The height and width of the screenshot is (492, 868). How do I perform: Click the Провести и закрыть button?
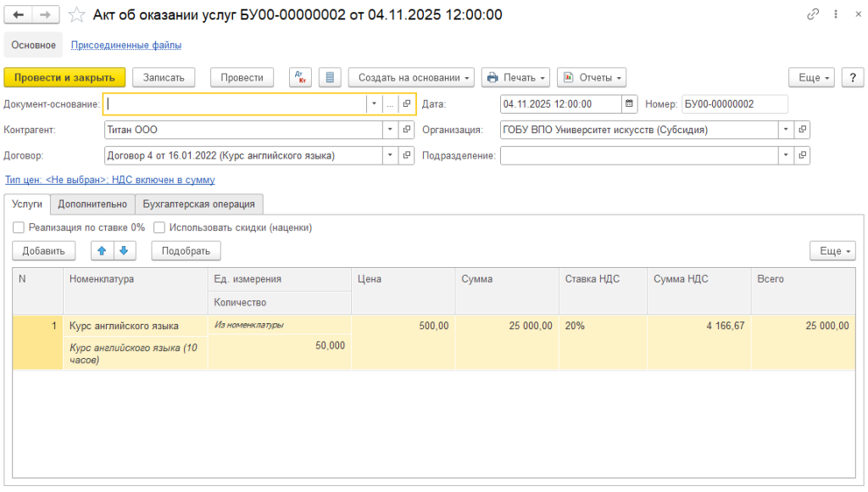click(x=64, y=77)
